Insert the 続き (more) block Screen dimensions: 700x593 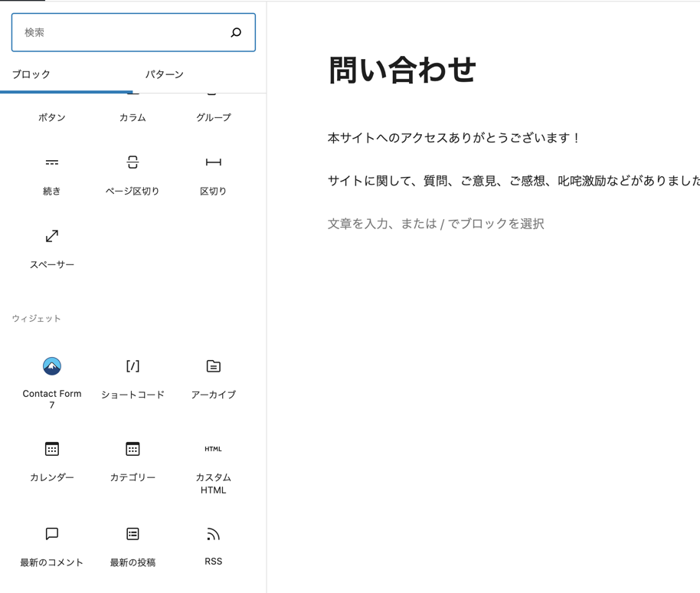(x=52, y=175)
